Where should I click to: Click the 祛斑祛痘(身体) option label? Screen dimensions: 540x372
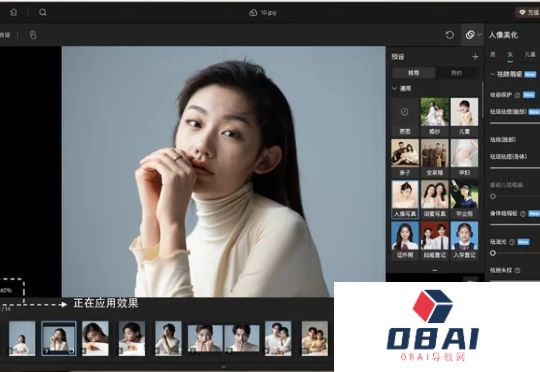coord(508,157)
